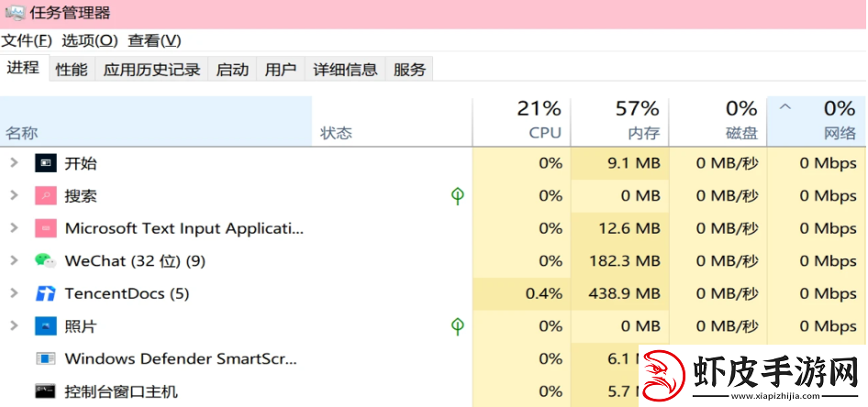Sort by the 内存 memory column header

(x=619, y=122)
